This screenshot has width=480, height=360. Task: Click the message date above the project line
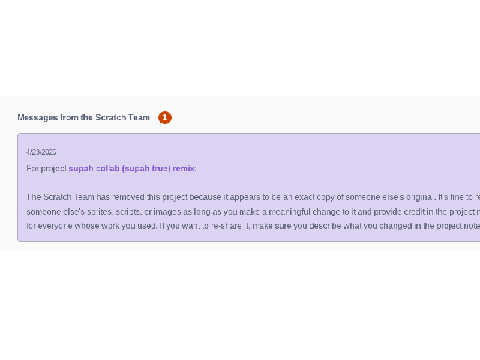click(41, 152)
